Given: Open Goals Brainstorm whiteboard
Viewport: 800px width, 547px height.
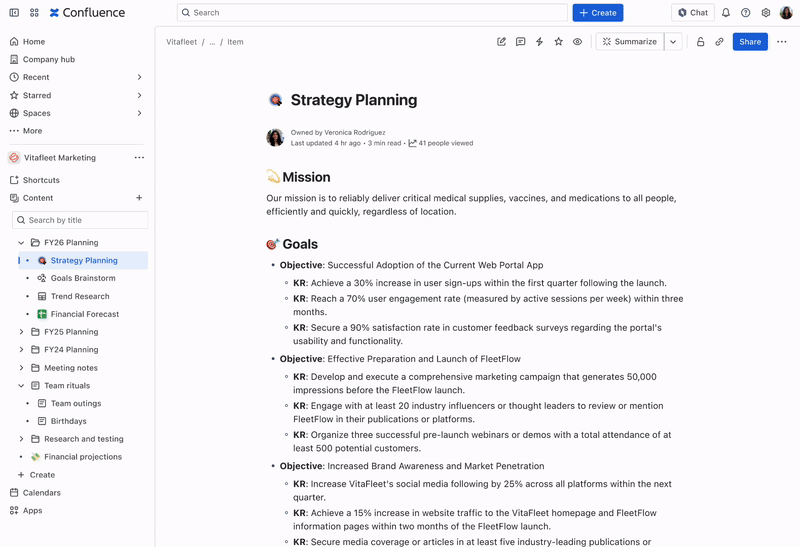Looking at the screenshot, I should pyautogui.click(x=83, y=278).
